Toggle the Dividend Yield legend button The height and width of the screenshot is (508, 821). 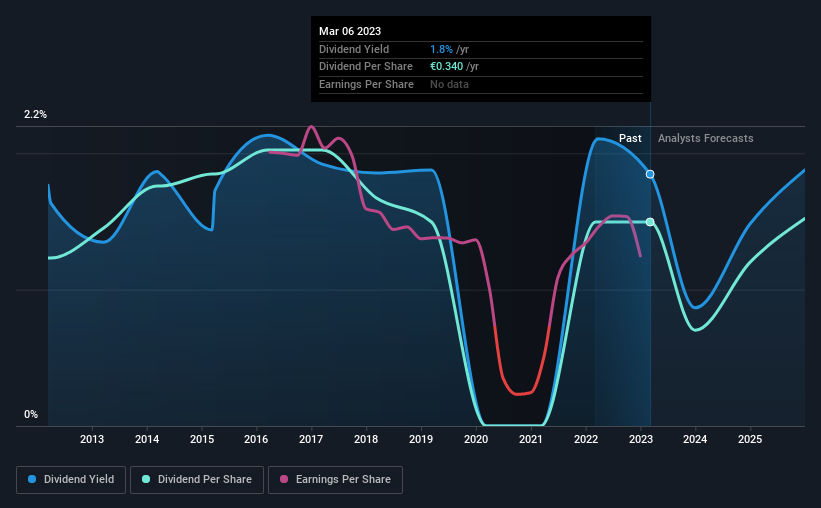tap(71, 480)
